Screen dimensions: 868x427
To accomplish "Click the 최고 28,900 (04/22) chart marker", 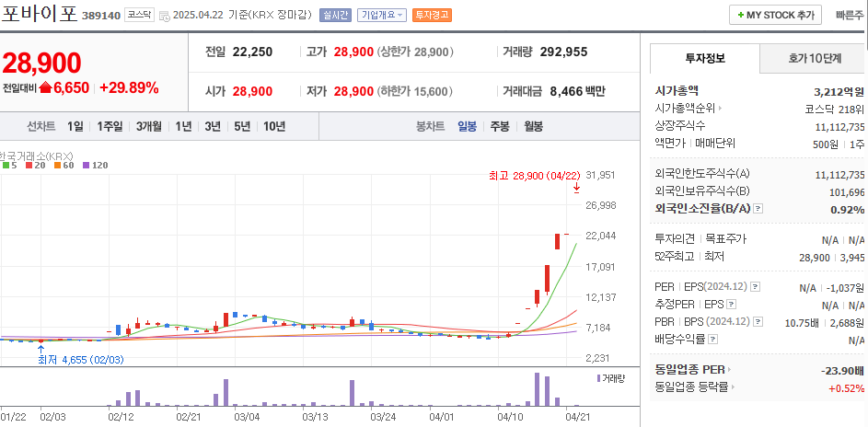I will click(x=534, y=176).
